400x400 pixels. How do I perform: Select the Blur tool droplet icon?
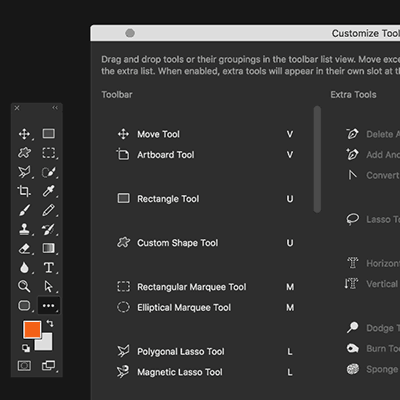(x=24, y=267)
